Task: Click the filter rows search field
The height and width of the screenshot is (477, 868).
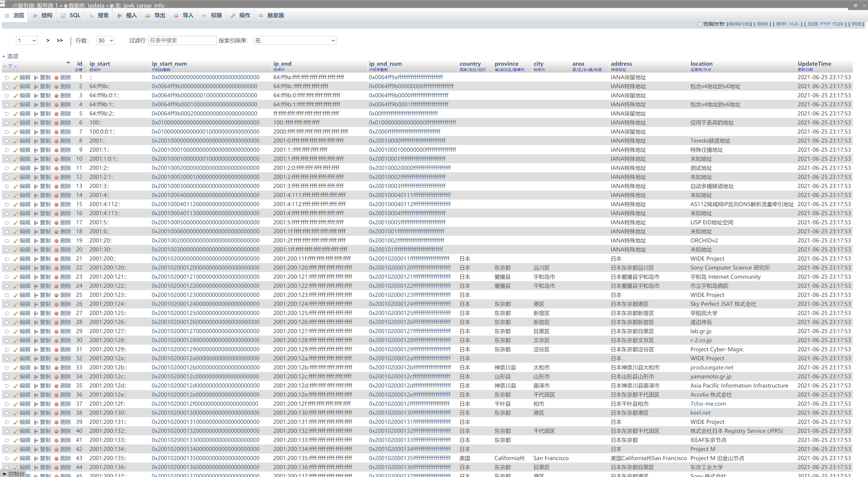Action: [182, 40]
